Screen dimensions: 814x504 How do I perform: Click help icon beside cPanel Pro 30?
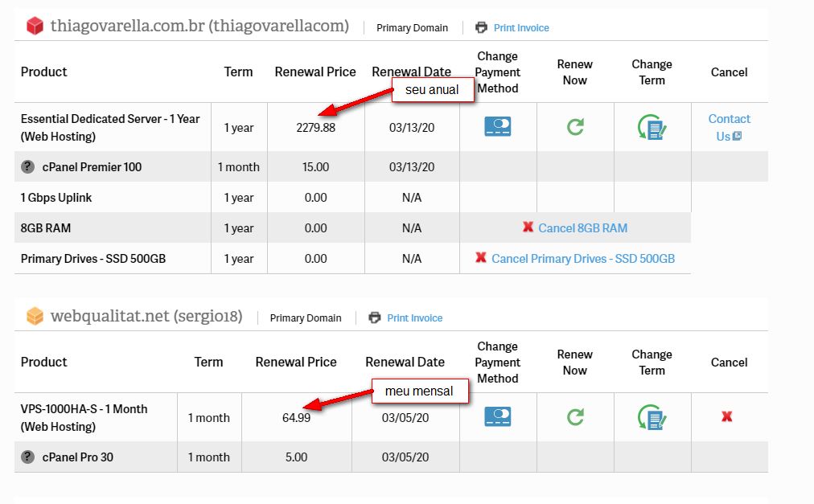tap(27, 457)
